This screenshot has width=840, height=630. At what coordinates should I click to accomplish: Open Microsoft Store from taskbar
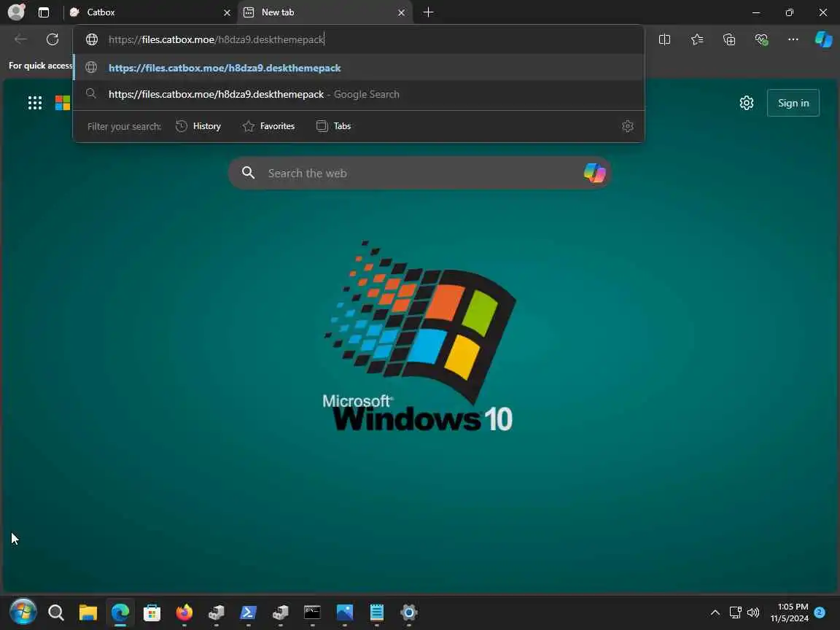pyautogui.click(x=152, y=612)
